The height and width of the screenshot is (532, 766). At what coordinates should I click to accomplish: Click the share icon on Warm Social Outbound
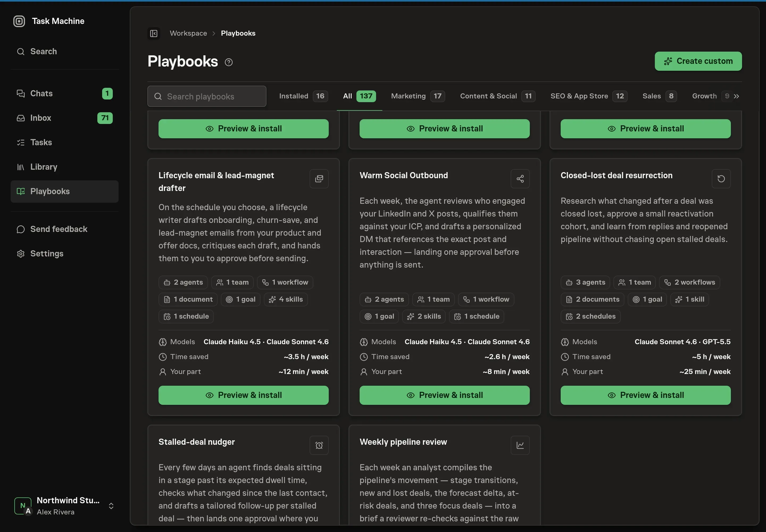tap(520, 179)
